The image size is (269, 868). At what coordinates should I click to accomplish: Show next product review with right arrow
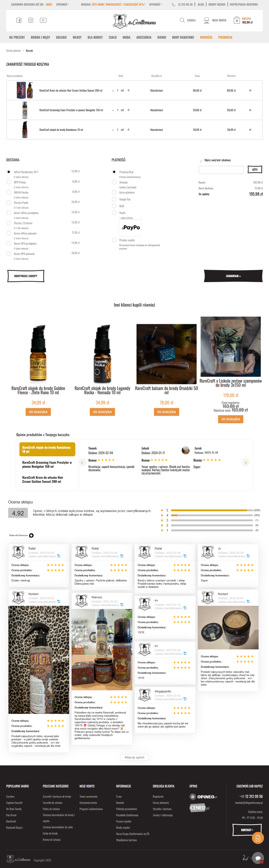[245, 462]
